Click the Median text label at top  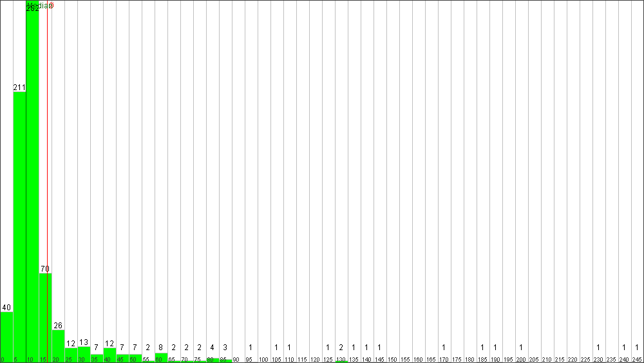40,5
